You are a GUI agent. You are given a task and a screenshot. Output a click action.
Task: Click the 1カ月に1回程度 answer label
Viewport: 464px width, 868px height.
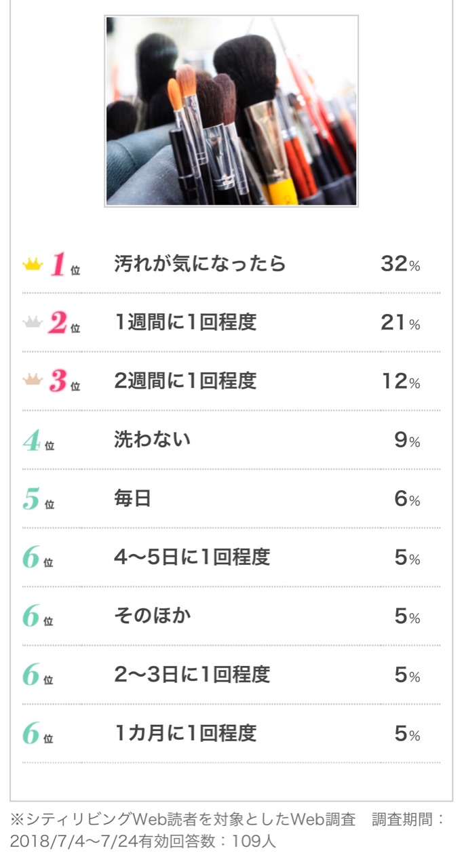(185, 733)
